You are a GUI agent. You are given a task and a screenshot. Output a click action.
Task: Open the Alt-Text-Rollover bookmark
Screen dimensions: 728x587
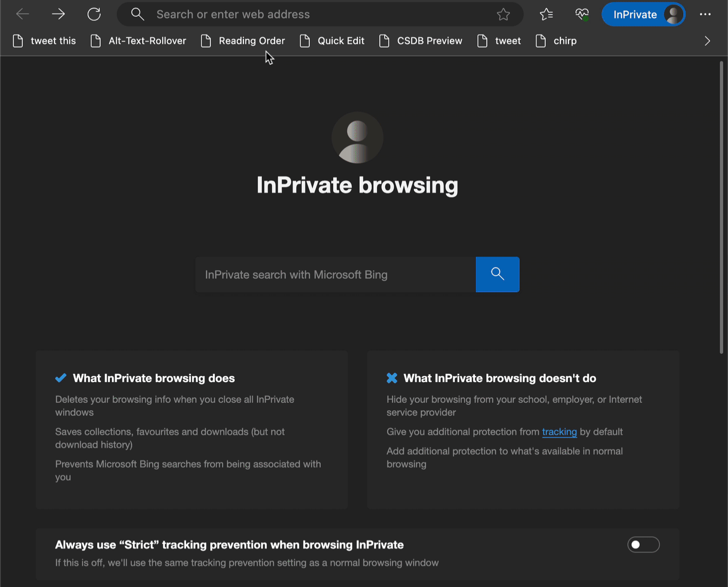point(138,41)
